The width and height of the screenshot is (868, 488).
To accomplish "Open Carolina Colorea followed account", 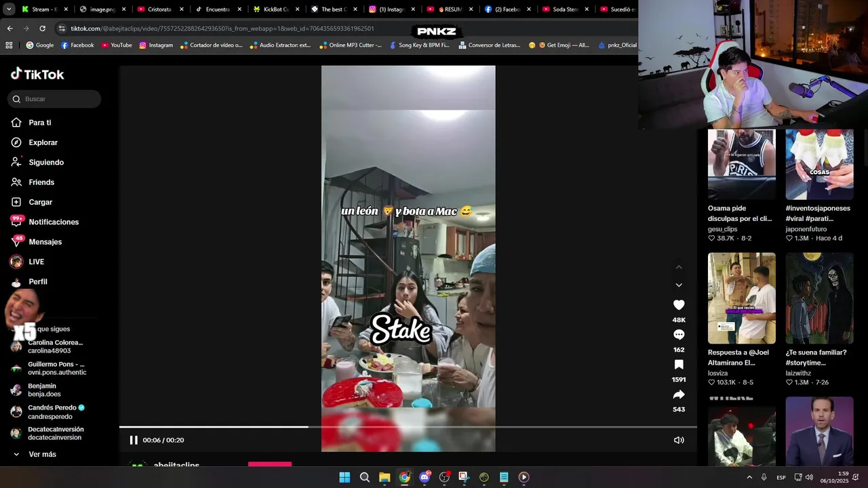I will [47, 346].
